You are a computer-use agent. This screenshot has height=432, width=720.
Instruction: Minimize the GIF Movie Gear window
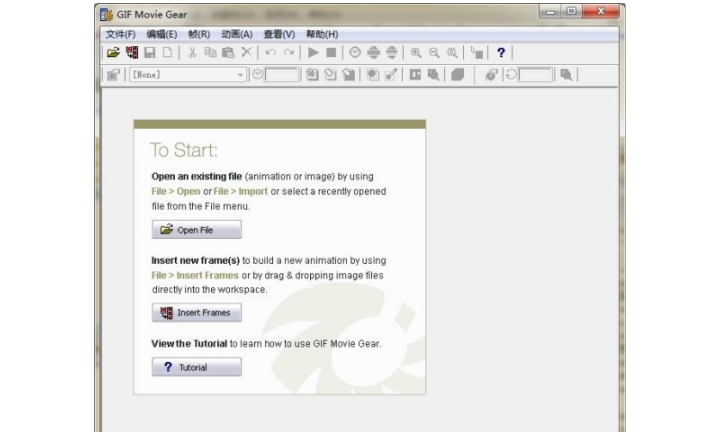[x=551, y=11]
